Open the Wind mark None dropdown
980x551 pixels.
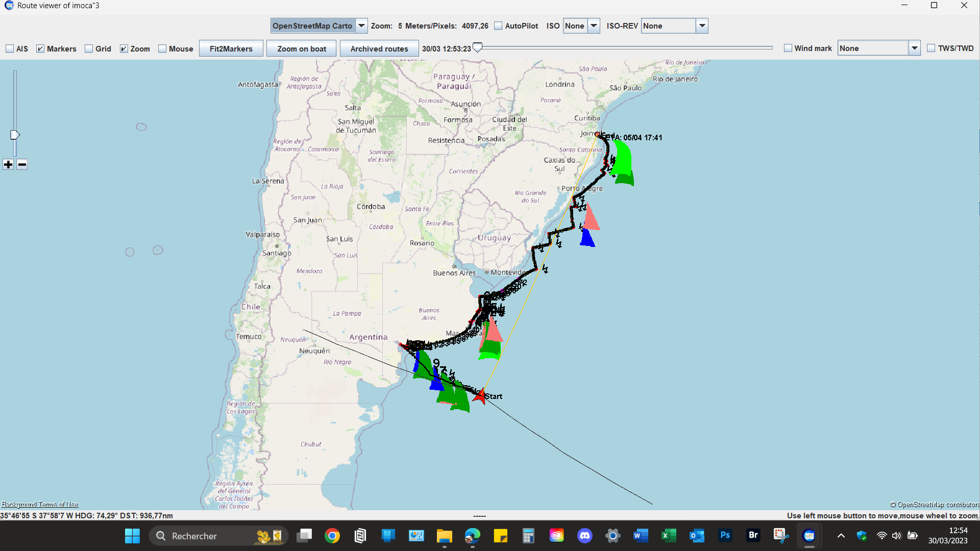pyautogui.click(x=914, y=48)
